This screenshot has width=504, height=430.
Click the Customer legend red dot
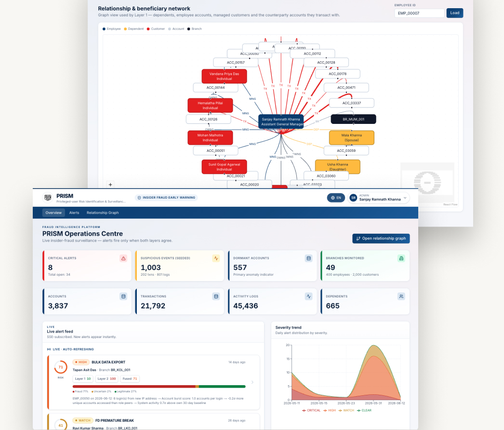point(148,29)
